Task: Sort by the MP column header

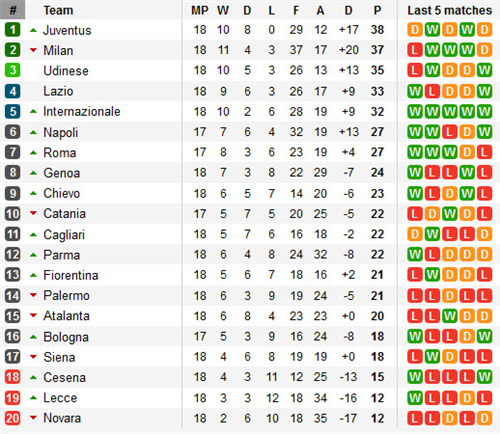Action: tap(200, 10)
